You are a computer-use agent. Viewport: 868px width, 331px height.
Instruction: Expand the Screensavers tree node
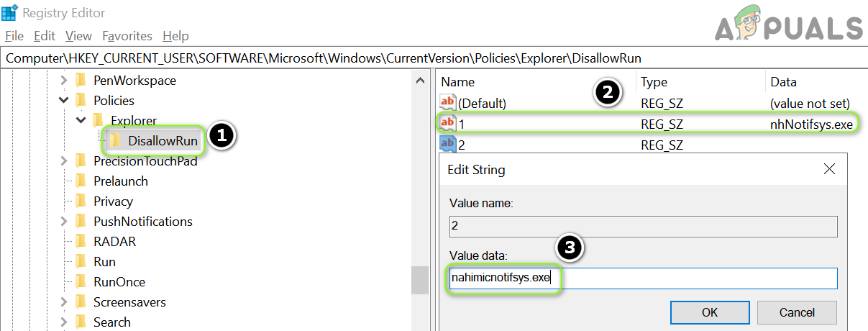[x=64, y=302]
